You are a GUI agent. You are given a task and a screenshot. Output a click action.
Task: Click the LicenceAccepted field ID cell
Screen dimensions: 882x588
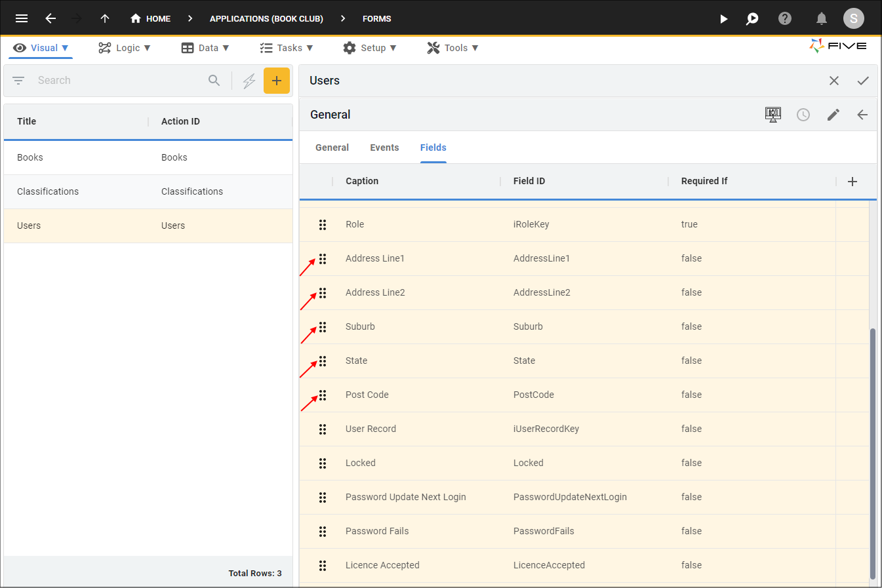549,565
